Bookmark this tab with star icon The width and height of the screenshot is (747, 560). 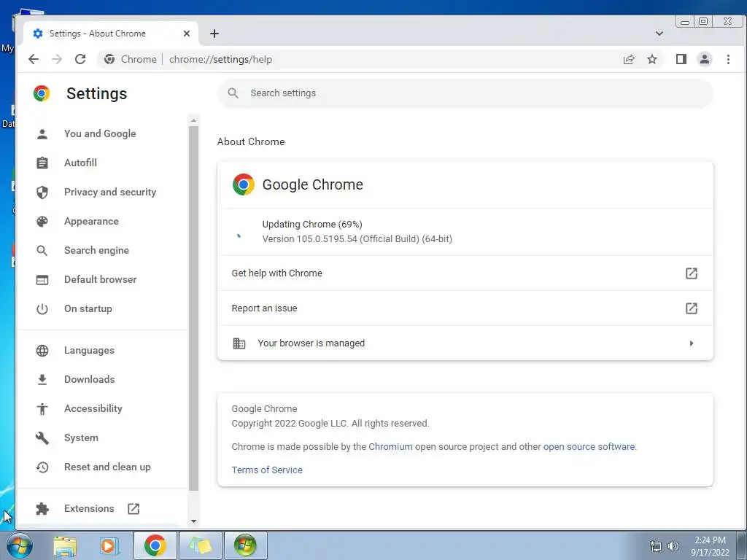[652, 59]
